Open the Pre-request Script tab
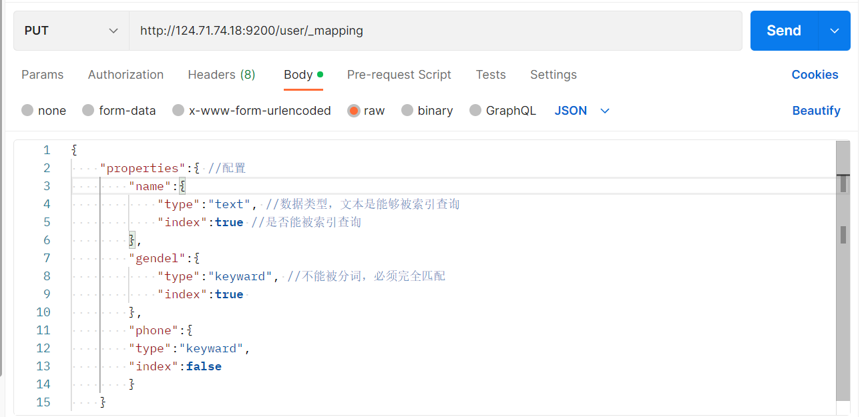This screenshot has height=417, width=868. coord(399,74)
